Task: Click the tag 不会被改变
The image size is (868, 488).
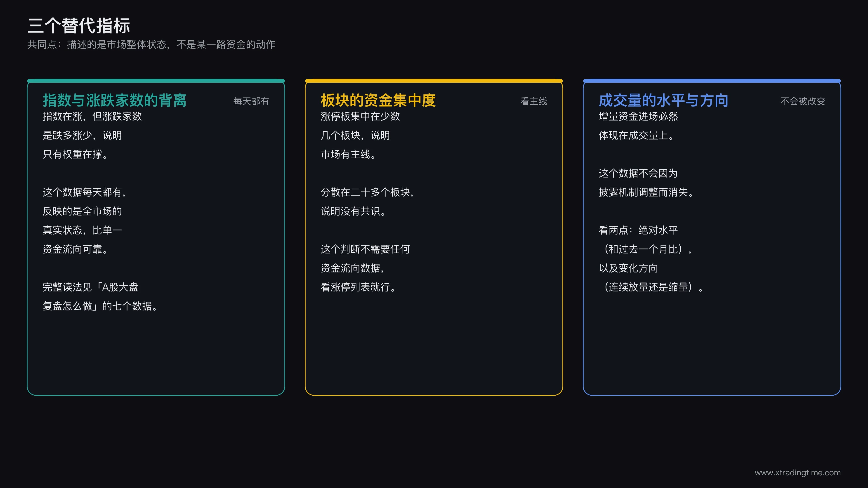Action: [x=803, y=101]
